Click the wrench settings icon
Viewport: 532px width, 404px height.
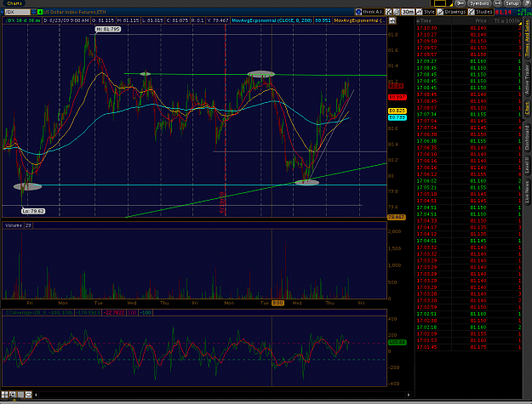pos(460,3)
